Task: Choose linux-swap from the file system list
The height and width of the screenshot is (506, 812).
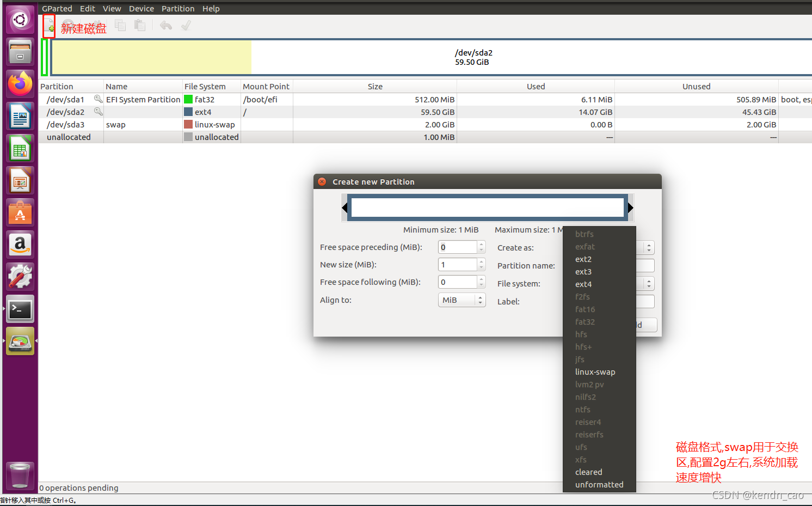Action: [x=599, y=372]
